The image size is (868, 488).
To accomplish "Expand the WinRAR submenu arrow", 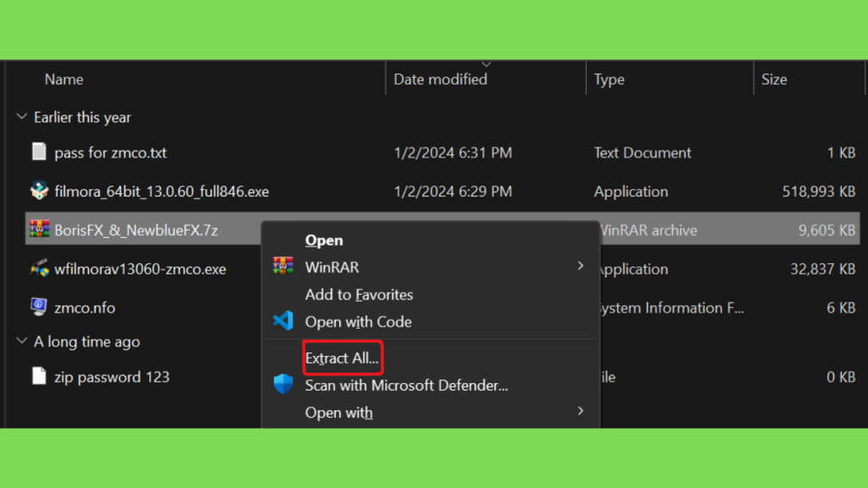I will click(580, 266).
